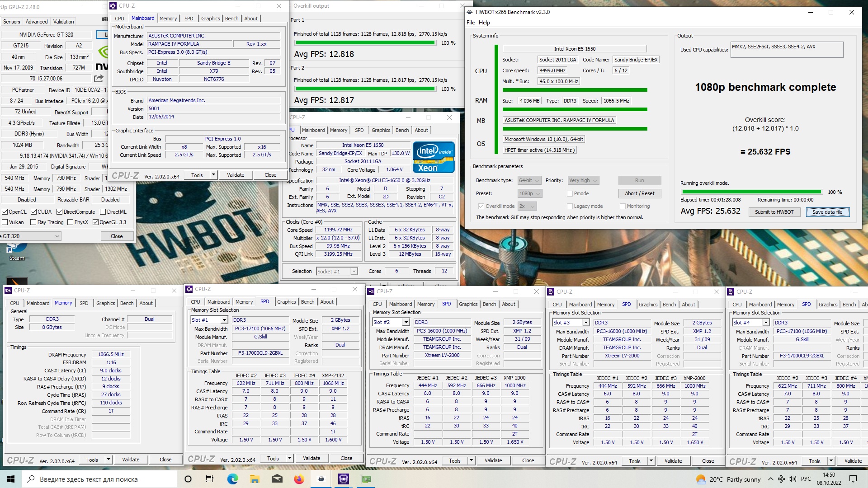Click volume speaker tray icon
The image size is (868, 488).
pos(792,479)
